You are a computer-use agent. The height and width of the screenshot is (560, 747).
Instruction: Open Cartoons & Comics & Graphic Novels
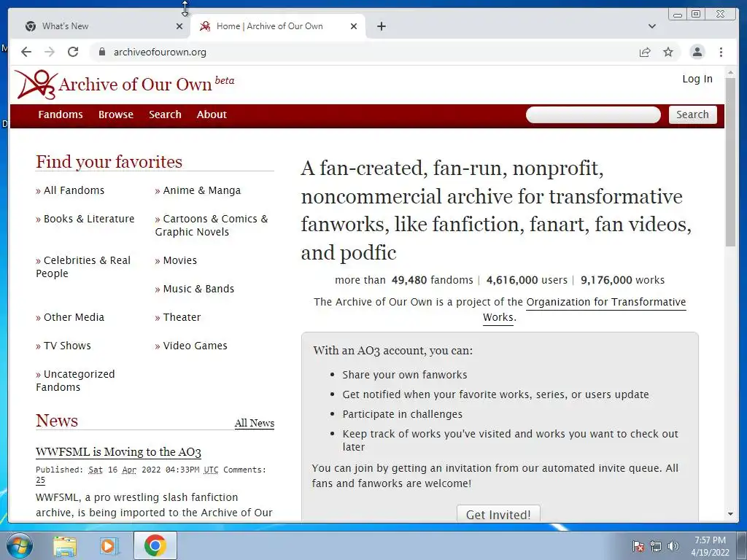pos(212,225)
